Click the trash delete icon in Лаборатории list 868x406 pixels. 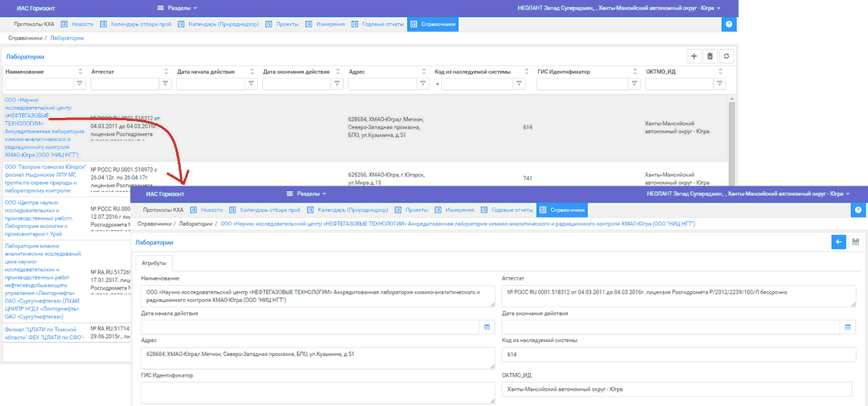[709, 56]
